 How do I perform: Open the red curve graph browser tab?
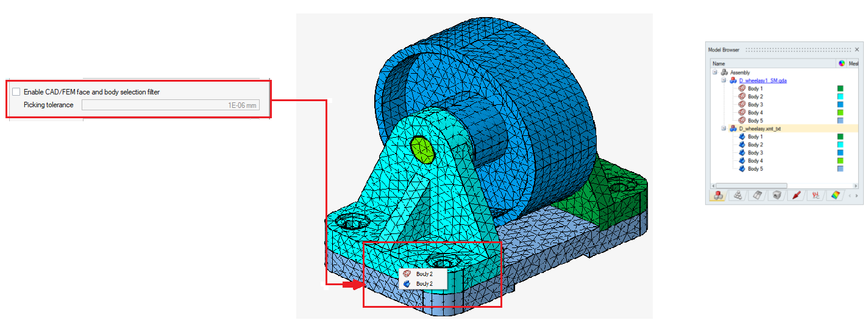click(816, 196)
